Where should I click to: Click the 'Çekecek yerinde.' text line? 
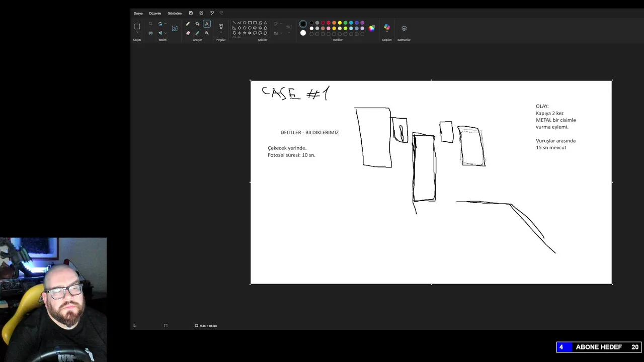pos(287,148)
